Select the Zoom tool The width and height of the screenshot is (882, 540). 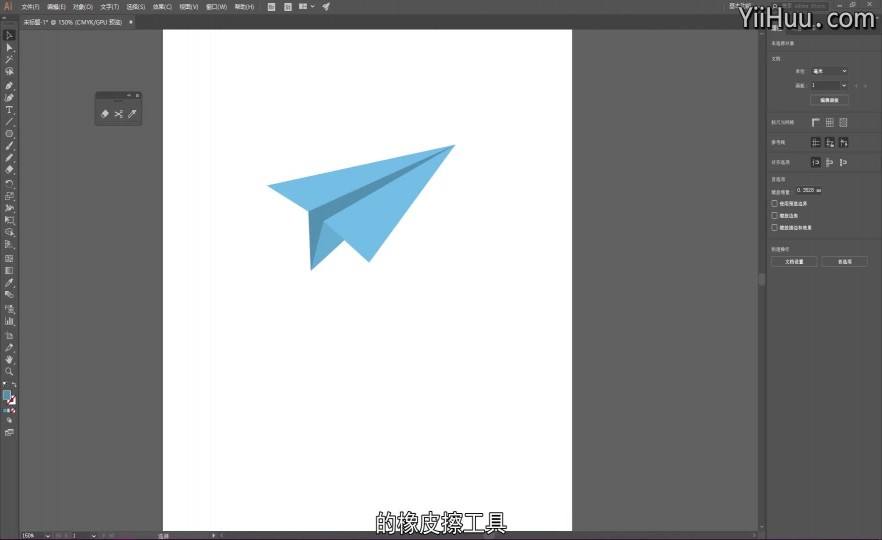click(x=9, y=371)
